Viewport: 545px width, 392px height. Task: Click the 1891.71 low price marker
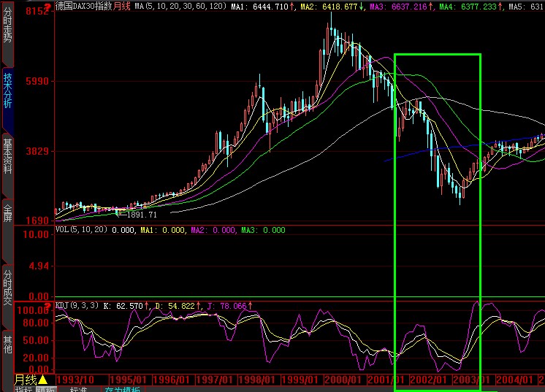(142, 215)
